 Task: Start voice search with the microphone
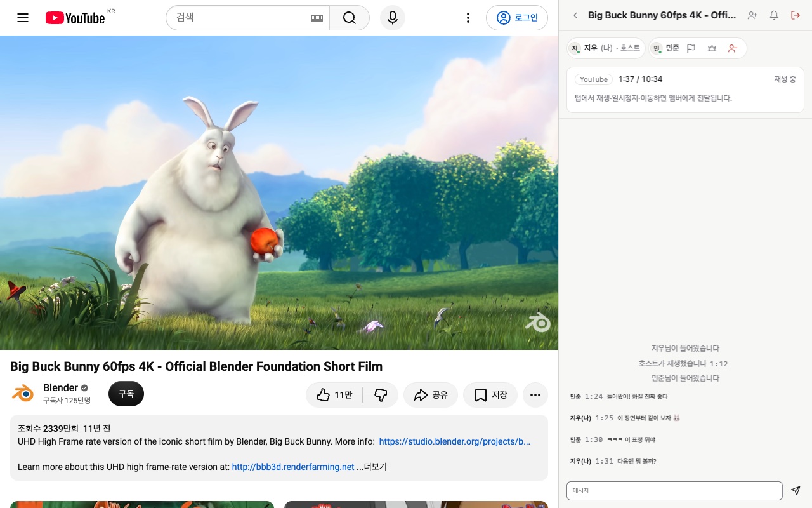(x=393, y=18)
